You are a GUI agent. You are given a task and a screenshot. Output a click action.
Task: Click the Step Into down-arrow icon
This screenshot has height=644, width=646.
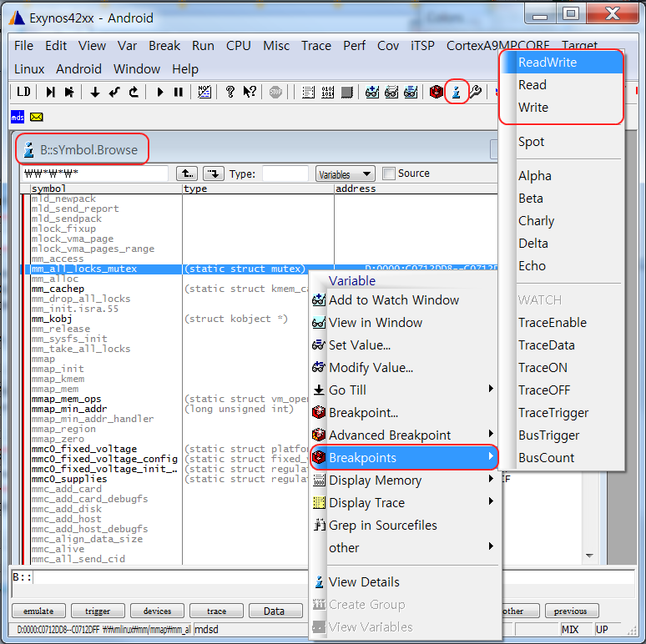pyautogui.click(x=95, y=92)
